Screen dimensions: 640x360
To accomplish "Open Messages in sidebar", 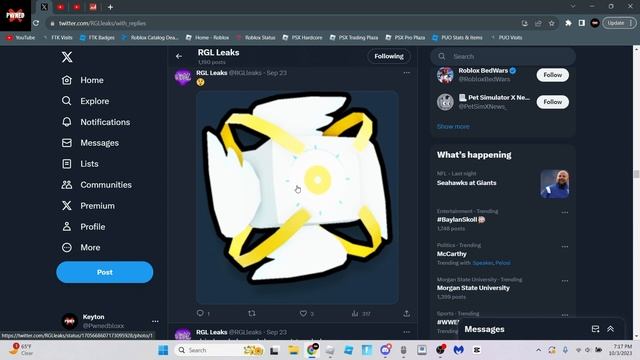I will 90,143.
